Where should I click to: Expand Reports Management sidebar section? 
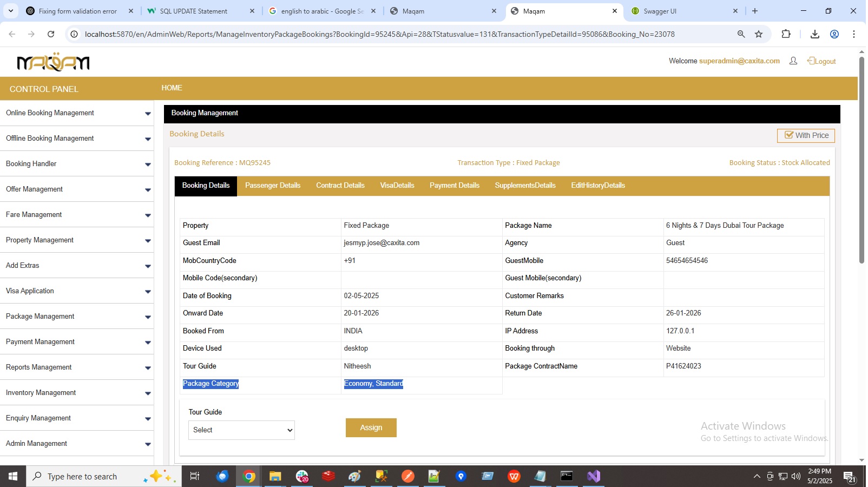point(77,367)
